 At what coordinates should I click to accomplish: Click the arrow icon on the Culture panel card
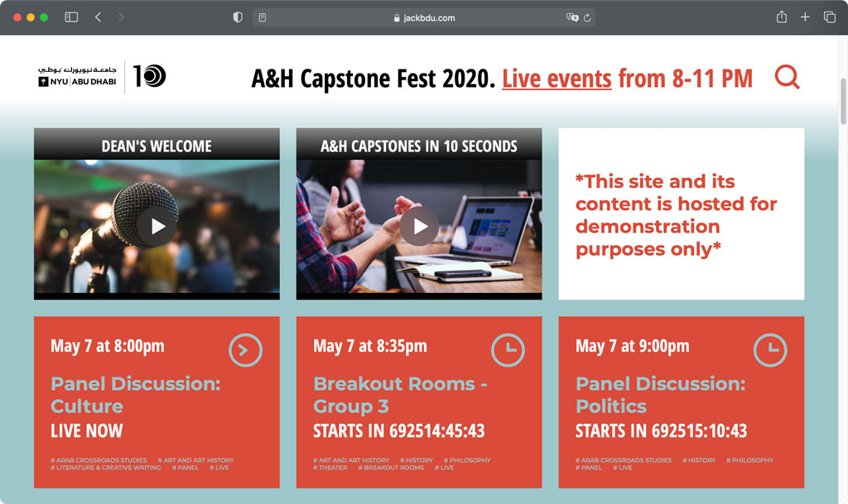pos(246,350)
